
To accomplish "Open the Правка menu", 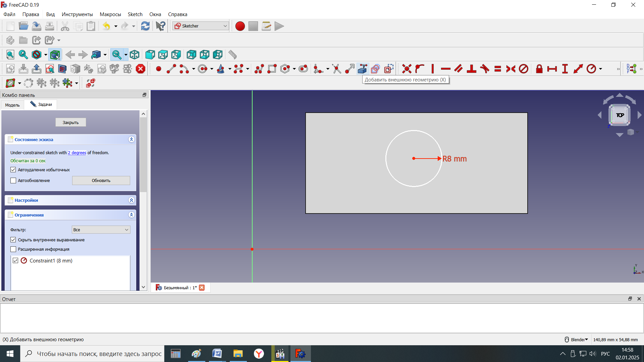I will [31, 14].
